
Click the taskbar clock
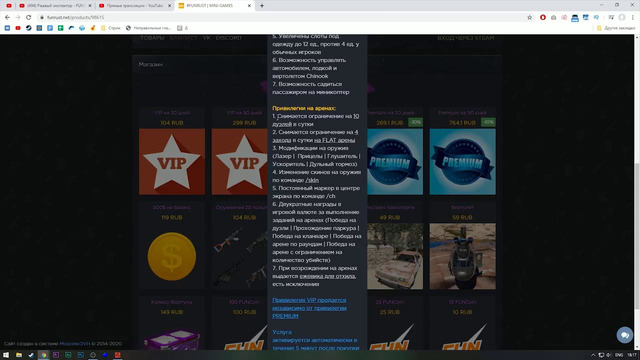click(x=631, y=355)
